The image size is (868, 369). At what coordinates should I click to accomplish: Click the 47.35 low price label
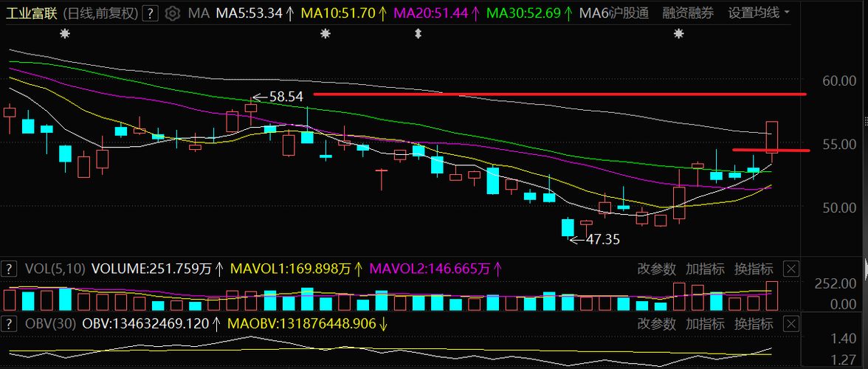point(603,240)
